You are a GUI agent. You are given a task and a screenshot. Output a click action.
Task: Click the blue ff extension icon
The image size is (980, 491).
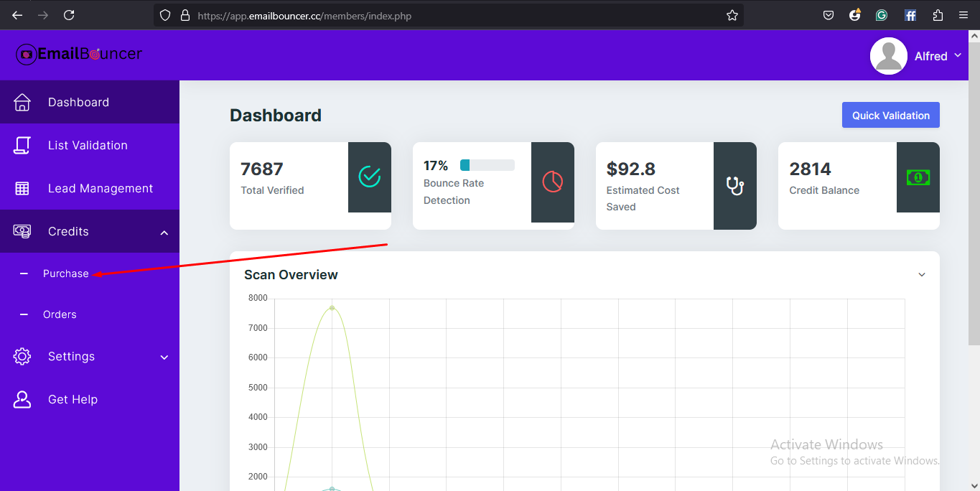pos(910,15)
